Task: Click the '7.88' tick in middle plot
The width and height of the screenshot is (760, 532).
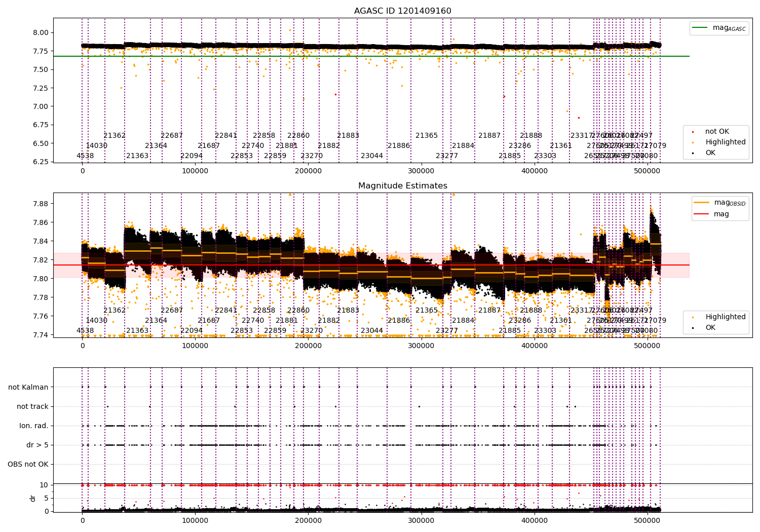Action: click(41, 204)
